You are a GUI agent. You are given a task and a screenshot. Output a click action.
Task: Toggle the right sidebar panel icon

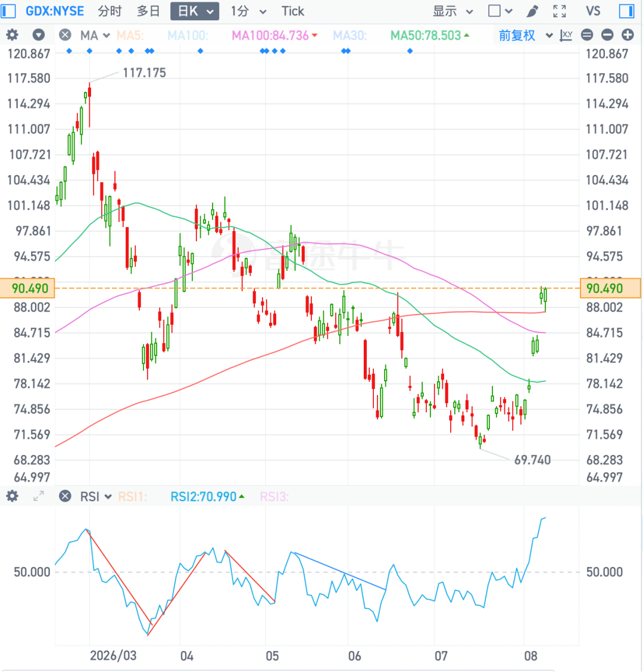click(626, 11)
